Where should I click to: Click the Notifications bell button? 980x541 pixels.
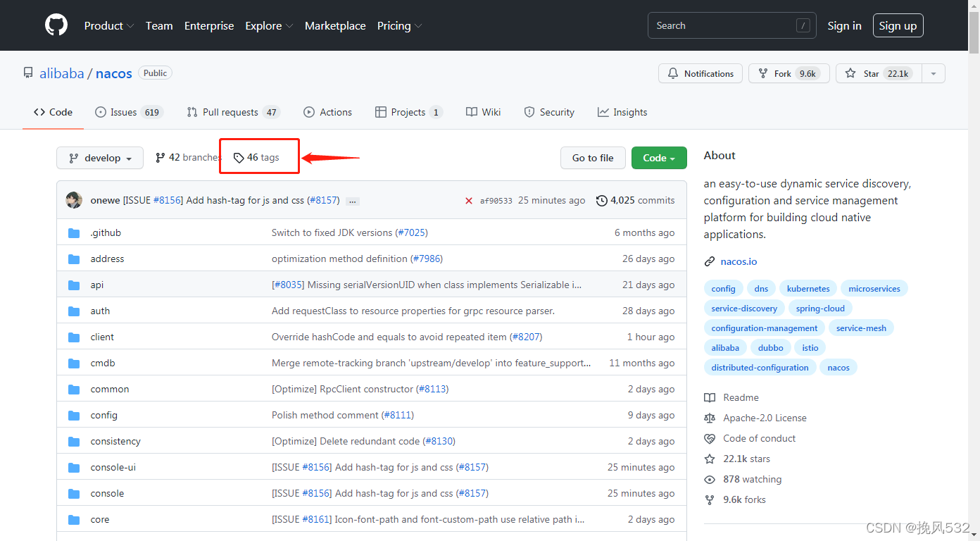[x=701, y=73]
